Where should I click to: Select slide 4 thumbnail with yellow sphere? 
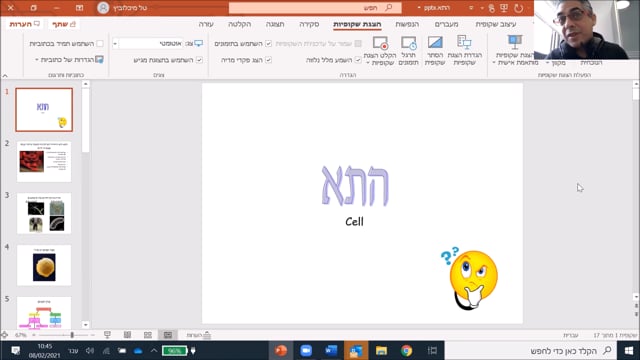pyautogui.click(x=44, y=265)
